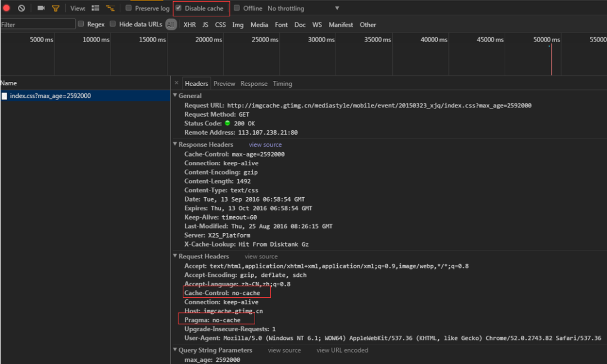Click X-Cache-Lookup header line

[246, 244]
